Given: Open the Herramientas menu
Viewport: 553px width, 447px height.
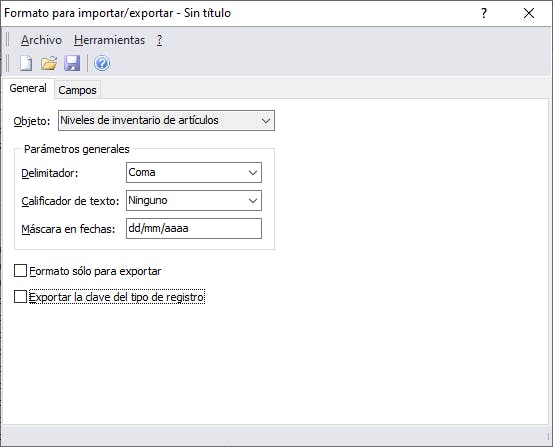Looking at the screenshot, I should click(x=109, y=40).
